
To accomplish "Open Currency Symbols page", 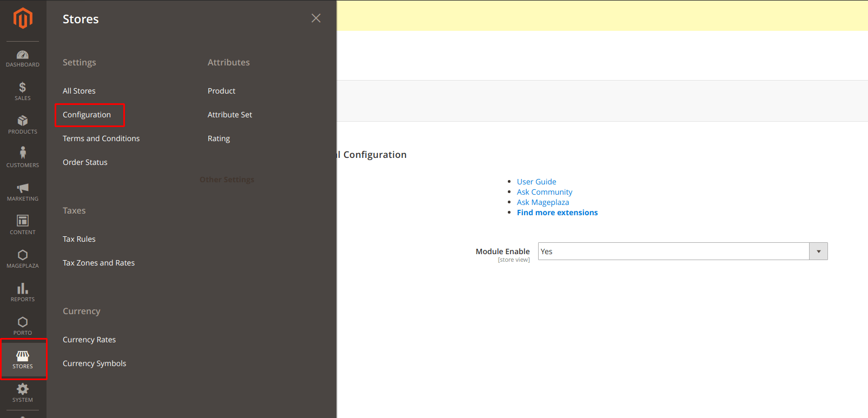I will tap(94, 363).
